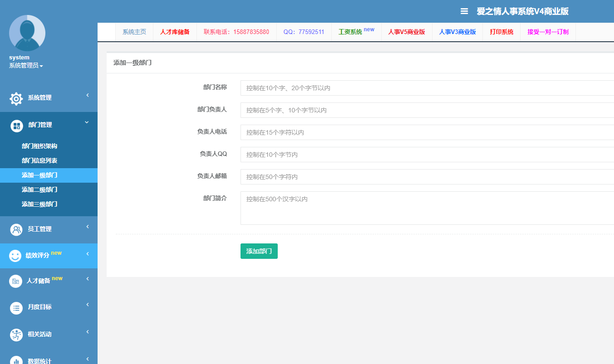Focus the 部门名称 input field
This screenshot has width=614, height=364.
[x=427, y=88]
